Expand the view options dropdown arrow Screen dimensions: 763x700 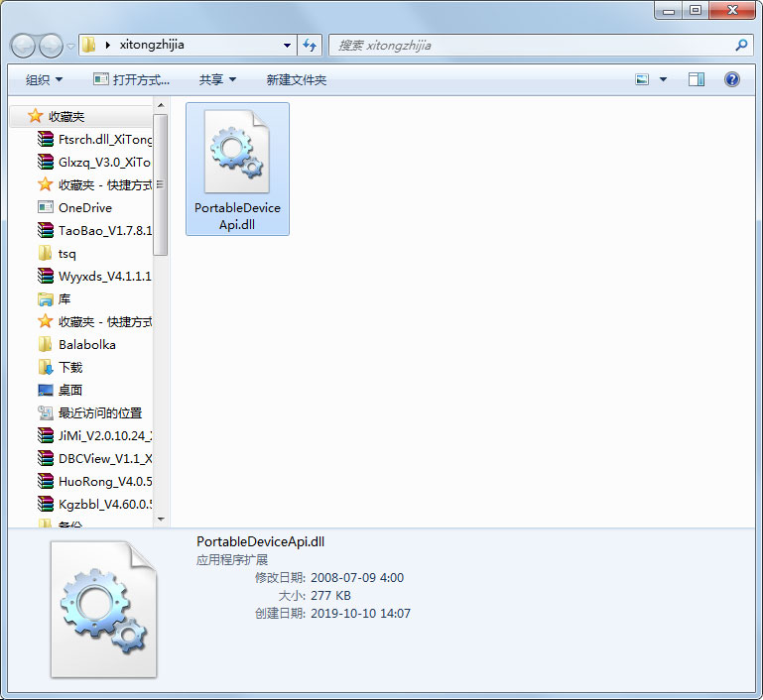tap(663, 79)
